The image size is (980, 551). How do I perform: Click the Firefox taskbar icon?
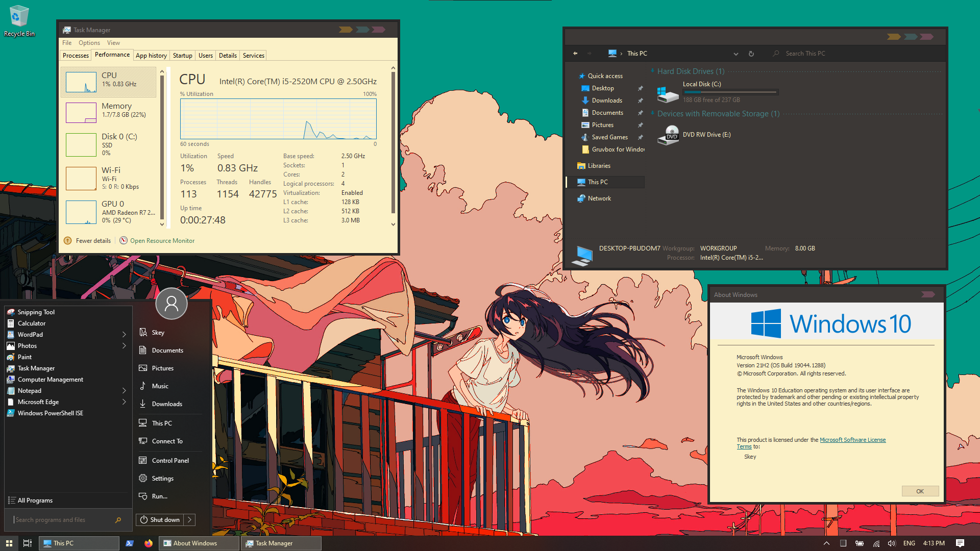click(x=148, y=543)
